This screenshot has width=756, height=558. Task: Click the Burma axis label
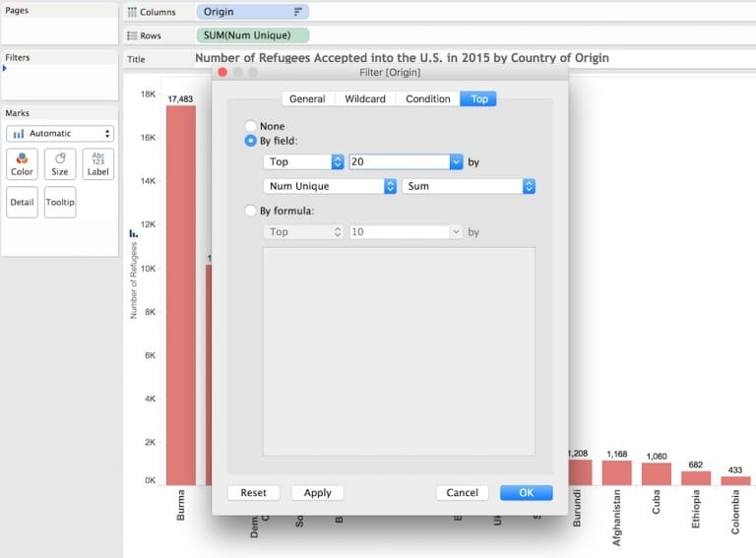point(181,505)
